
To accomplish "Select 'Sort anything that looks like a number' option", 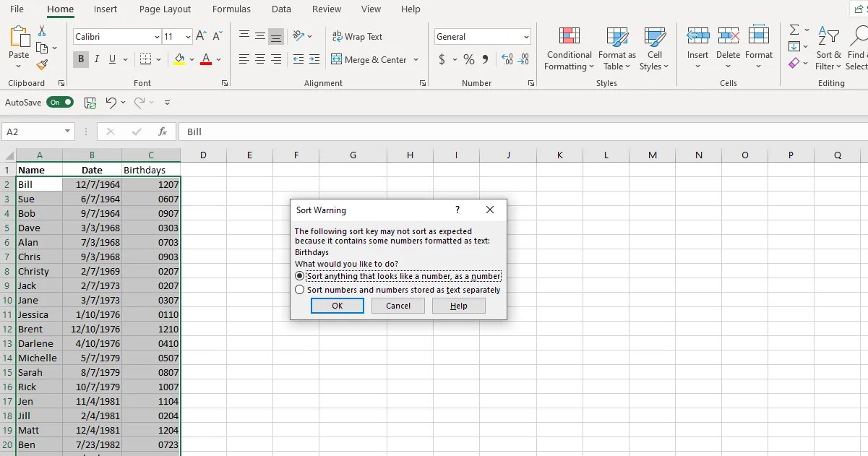I will click(300, 277).
